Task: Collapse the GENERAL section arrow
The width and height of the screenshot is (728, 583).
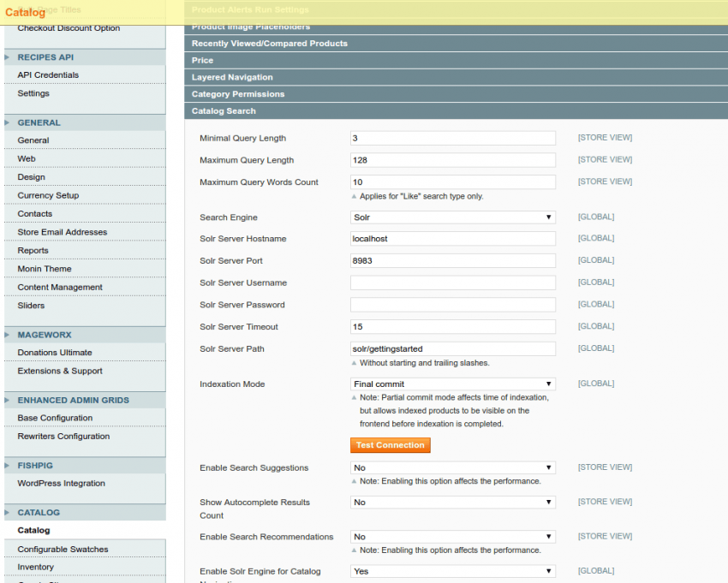Action: pos(7,122)
